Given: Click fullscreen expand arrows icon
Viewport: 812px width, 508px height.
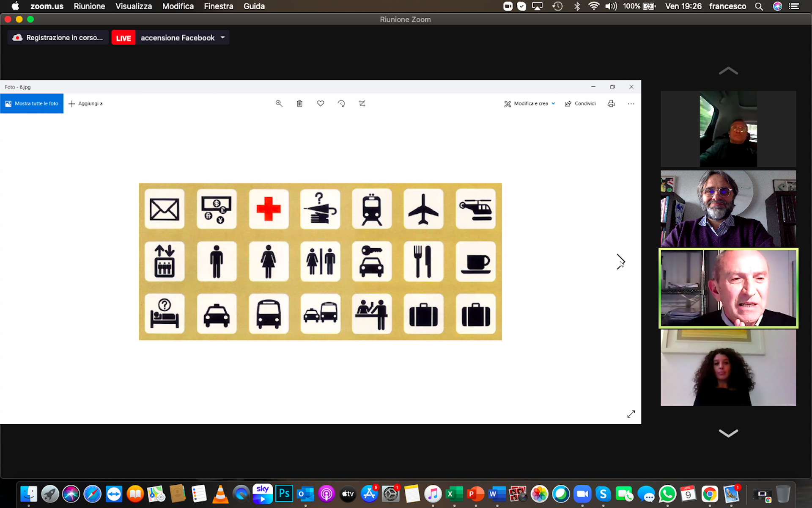Looking at the screenshot, I should click(x=631, y=414).
